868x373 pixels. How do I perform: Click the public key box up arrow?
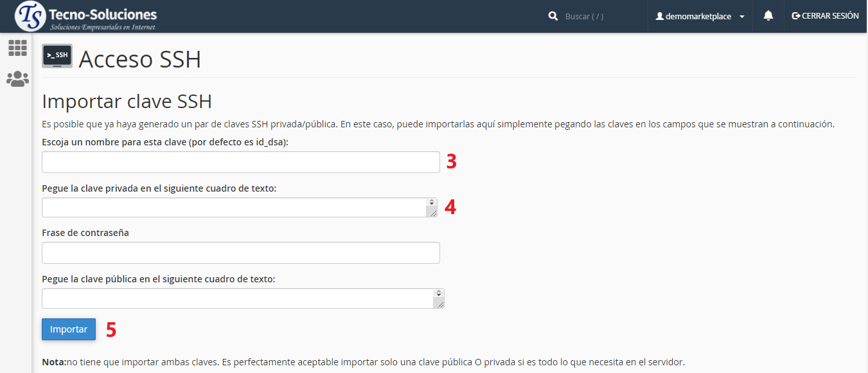coord(439,291)
